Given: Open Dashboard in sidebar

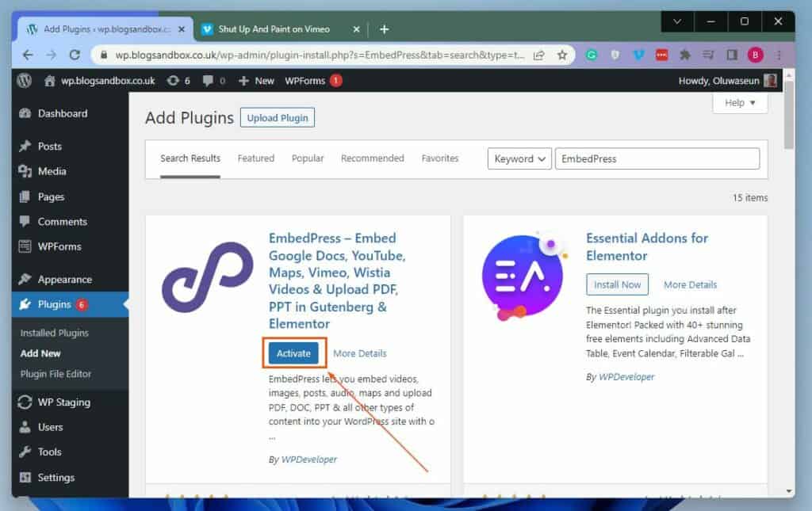Looking at the screenshot, I should (x=62, y=113).
